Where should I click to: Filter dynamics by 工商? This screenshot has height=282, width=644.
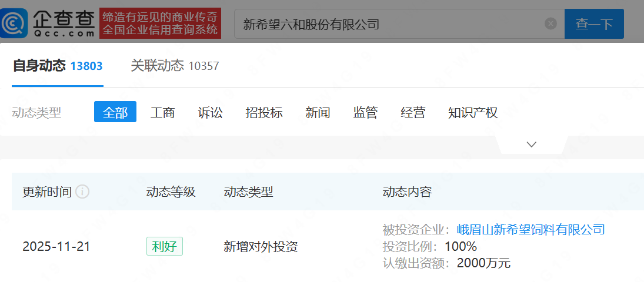coord(162,112)
